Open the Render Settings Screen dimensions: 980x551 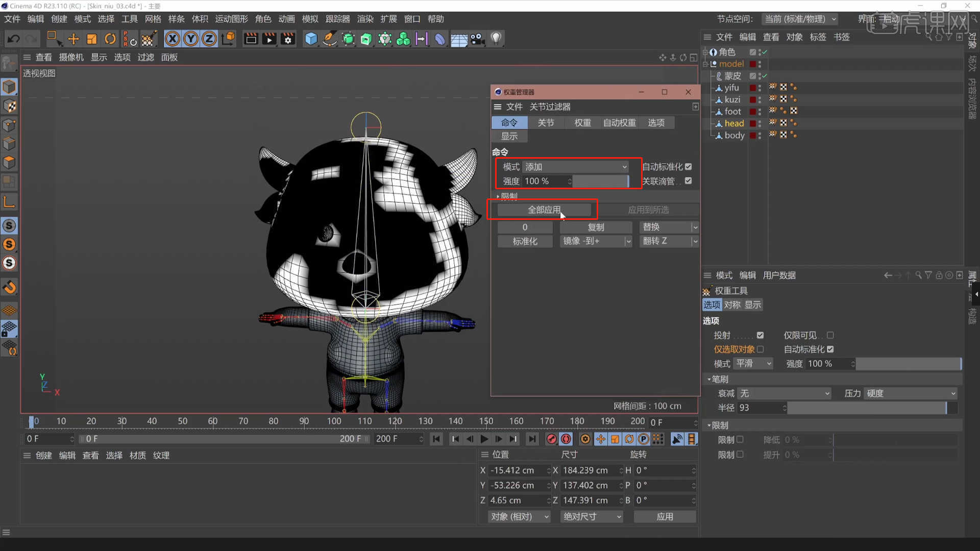pyautogui.click(x=287, y=38)
